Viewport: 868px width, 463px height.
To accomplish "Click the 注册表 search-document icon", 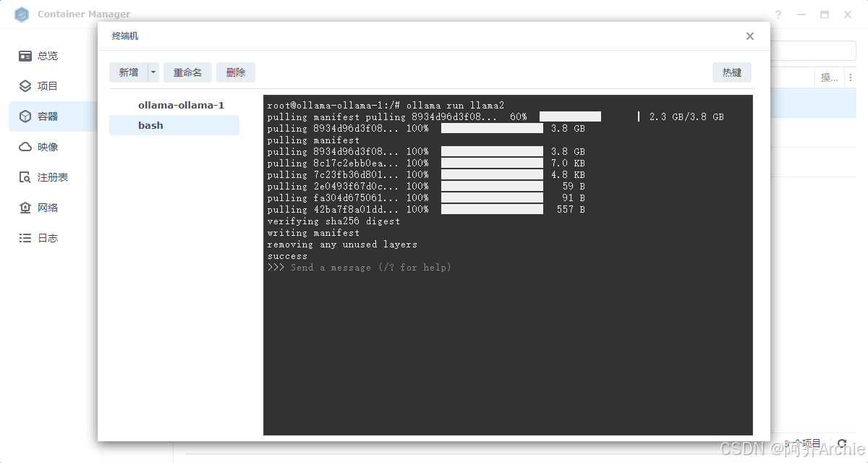I will click(x=25, y=177).
